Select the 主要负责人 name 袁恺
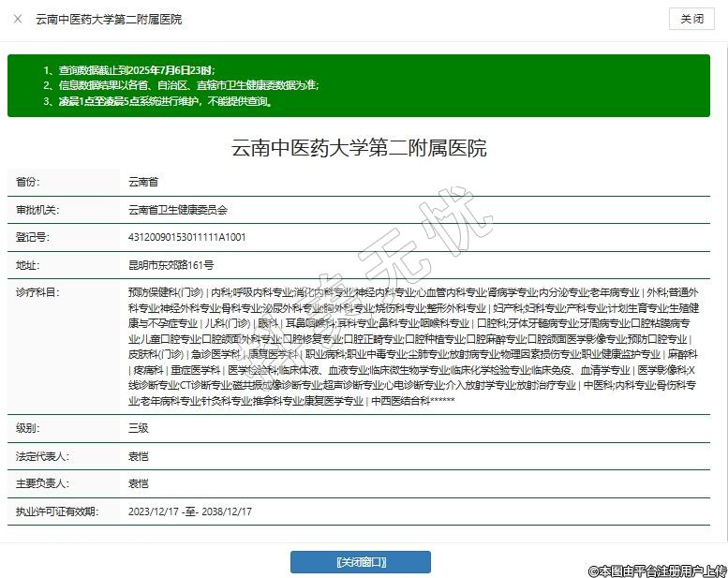 [138, 484]
